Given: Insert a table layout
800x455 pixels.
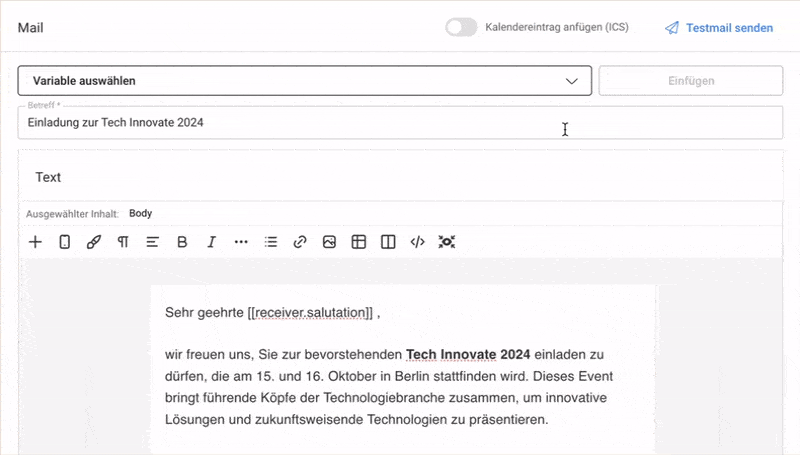Looking at the screenshot, I should click(x=358, y=242).
